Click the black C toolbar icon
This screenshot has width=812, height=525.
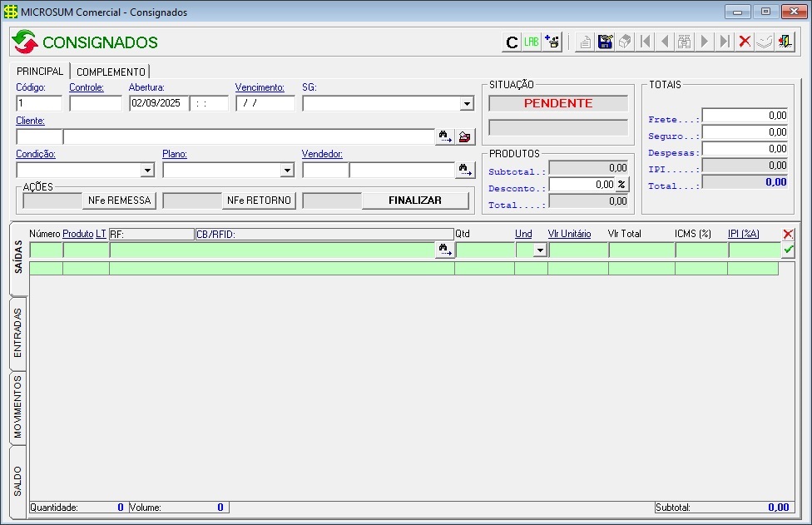(512, 42)
